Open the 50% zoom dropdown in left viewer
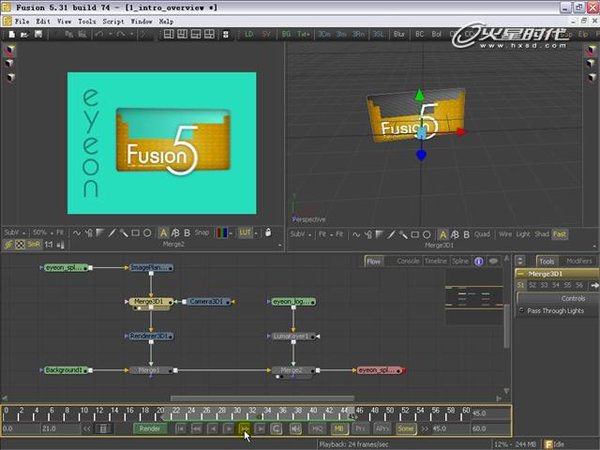The width and height of the screenshot is (600, 450). pyautogui.click(x=42, y=233)
